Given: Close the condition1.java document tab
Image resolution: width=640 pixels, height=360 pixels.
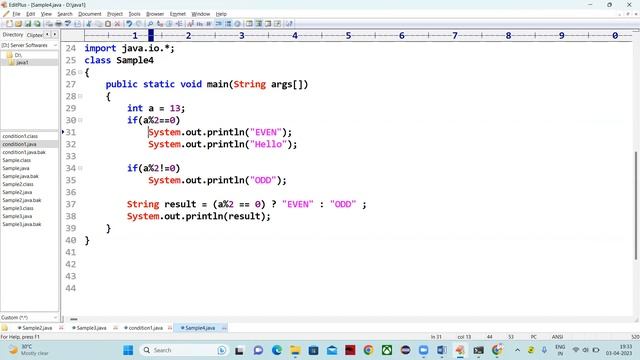Looking at the screenshot, I should (170, 328).
